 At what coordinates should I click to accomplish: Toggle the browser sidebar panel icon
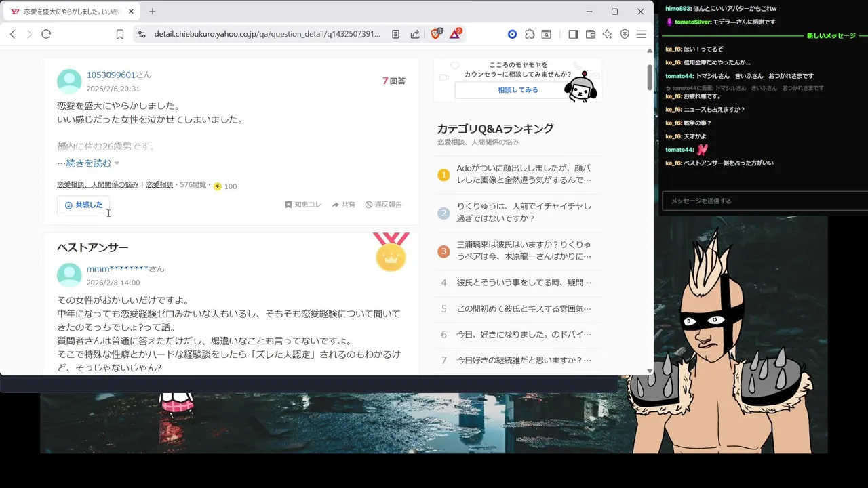tap(573, 34)
